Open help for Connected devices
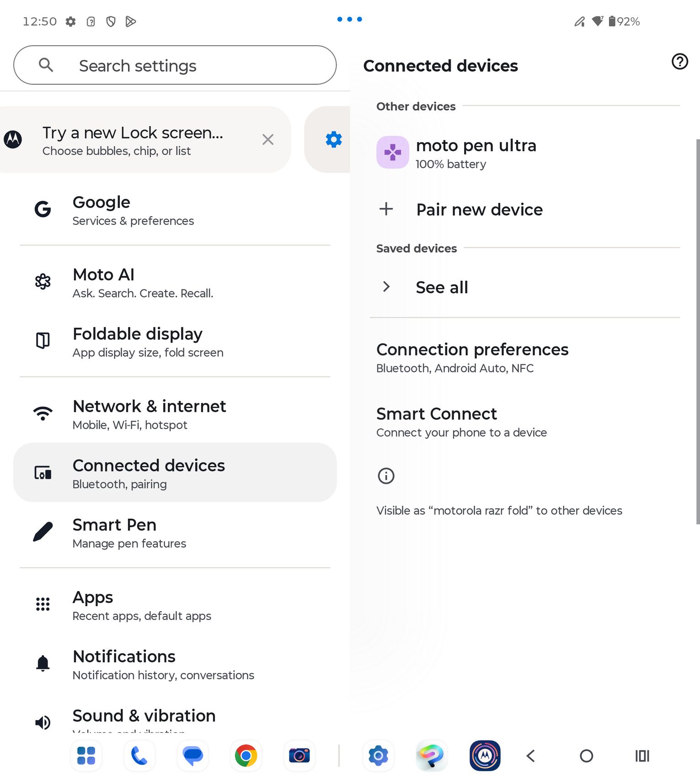The image size is (700, 779). [679, 61]
